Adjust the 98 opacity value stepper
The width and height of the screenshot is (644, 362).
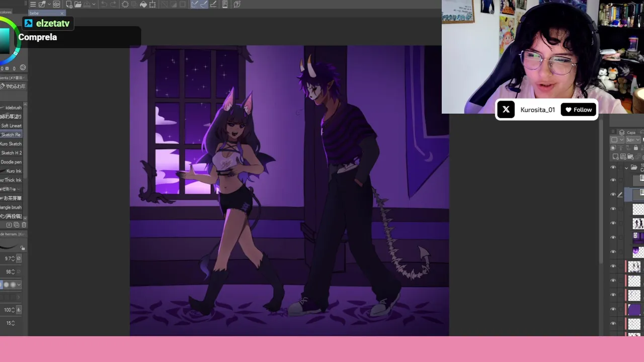pyautogui.click(x=13, y=271)
